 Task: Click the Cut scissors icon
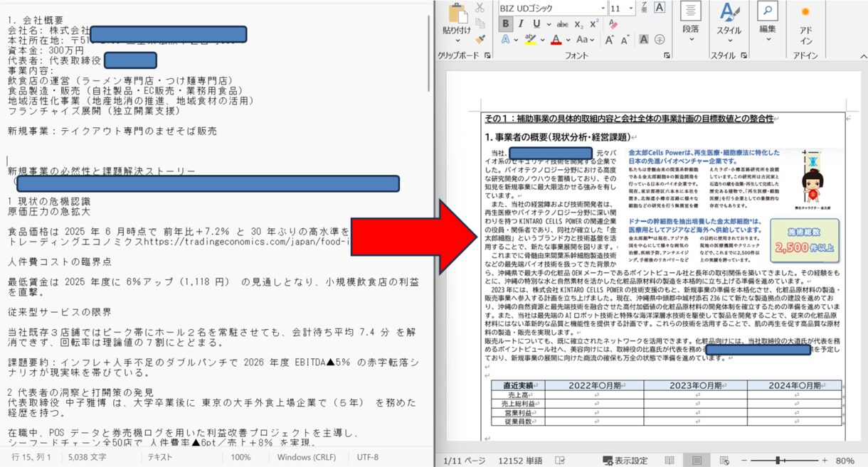point(480,7)
